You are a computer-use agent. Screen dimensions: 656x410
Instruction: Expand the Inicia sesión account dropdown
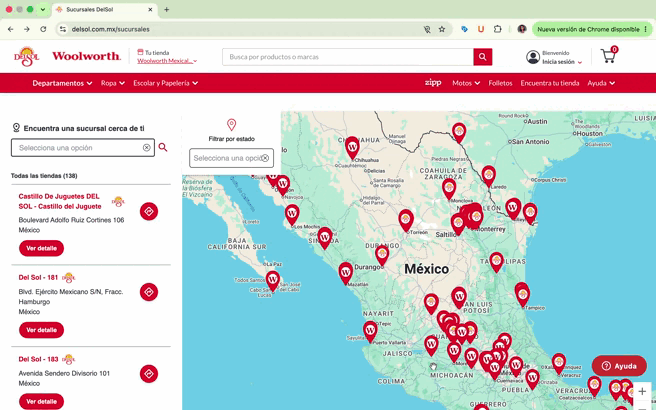coord(562,62)
